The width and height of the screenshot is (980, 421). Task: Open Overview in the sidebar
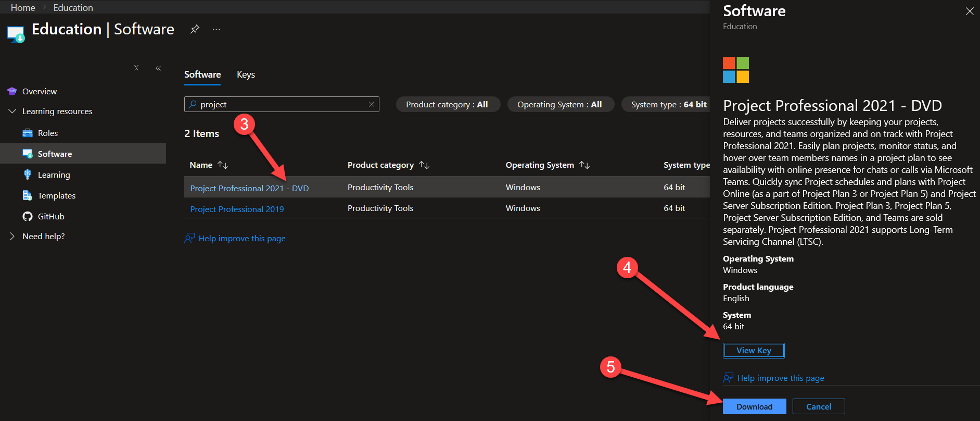click(40, 91)
